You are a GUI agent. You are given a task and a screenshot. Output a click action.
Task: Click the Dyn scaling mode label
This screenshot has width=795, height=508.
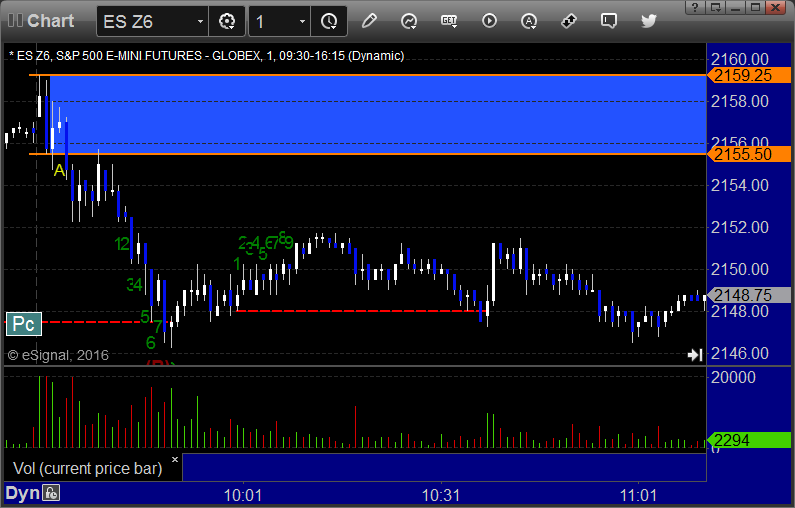point(22,493)
